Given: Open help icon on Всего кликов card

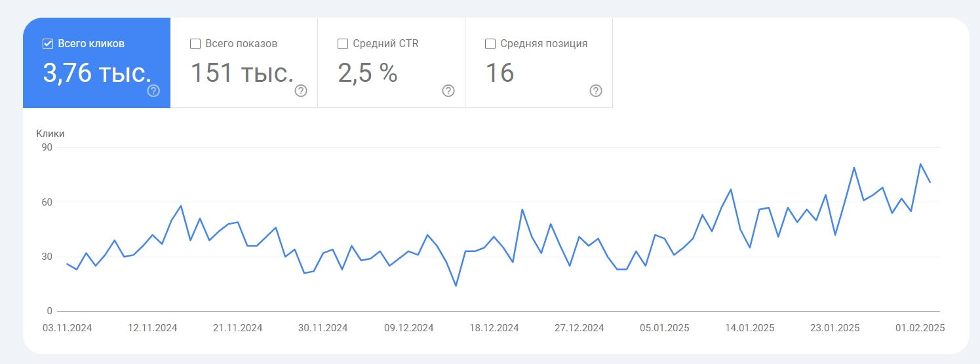Looking at the screenshot, I should tap(153, 90).
